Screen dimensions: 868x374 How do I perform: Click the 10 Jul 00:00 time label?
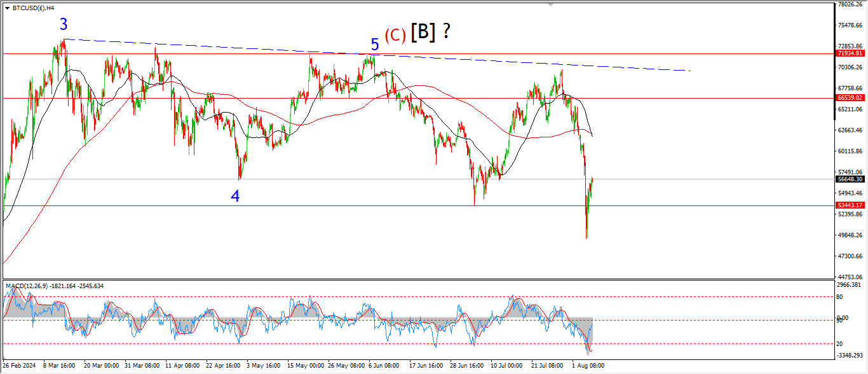(506, 366)
